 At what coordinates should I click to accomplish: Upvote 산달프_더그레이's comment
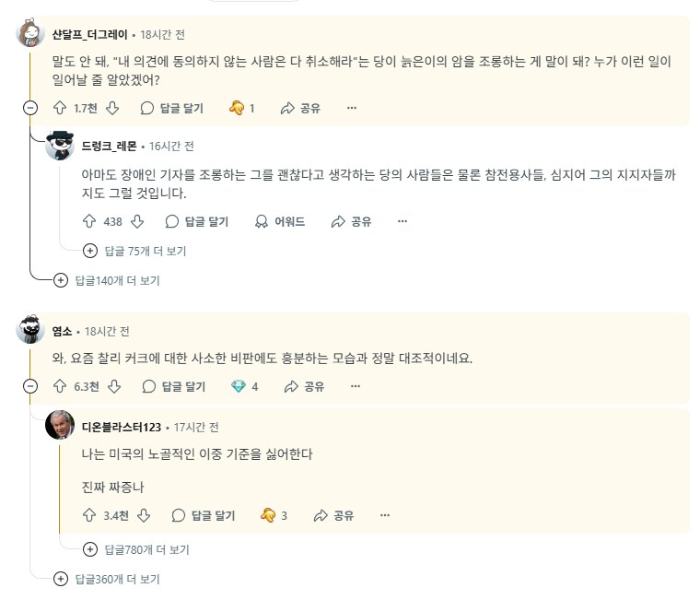[x=60, y=108]
